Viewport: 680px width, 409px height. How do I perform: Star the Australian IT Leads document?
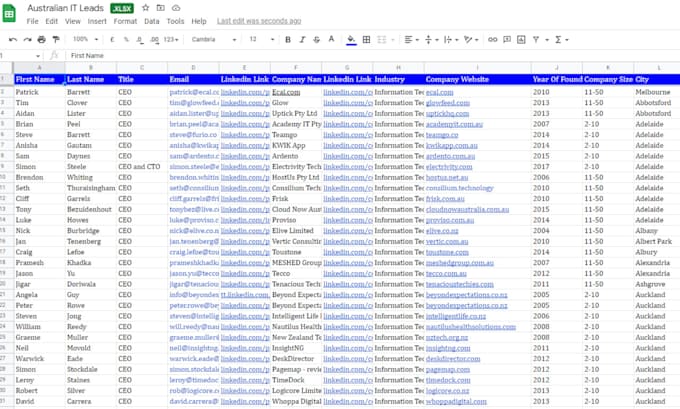pyautogui.click(x=146, y=8)
